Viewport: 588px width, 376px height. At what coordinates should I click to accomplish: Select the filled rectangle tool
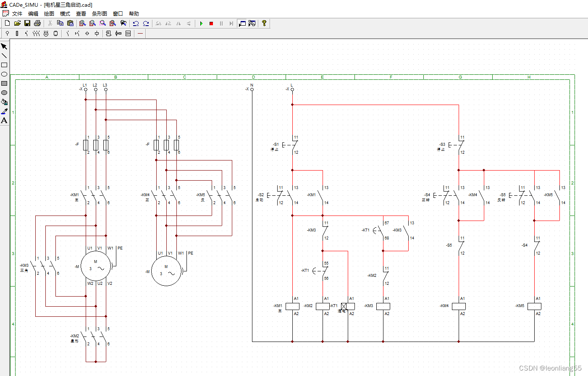tap(4, 83)
